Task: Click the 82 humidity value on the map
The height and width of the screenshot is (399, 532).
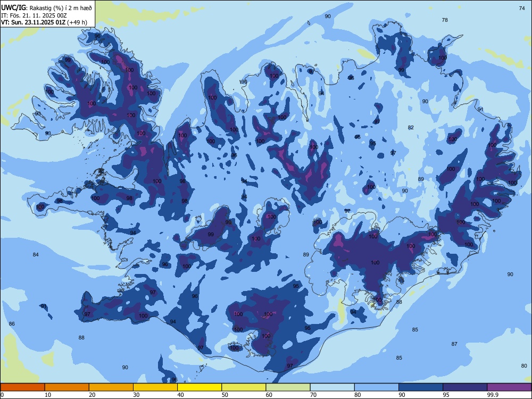Action: point(411,128)
